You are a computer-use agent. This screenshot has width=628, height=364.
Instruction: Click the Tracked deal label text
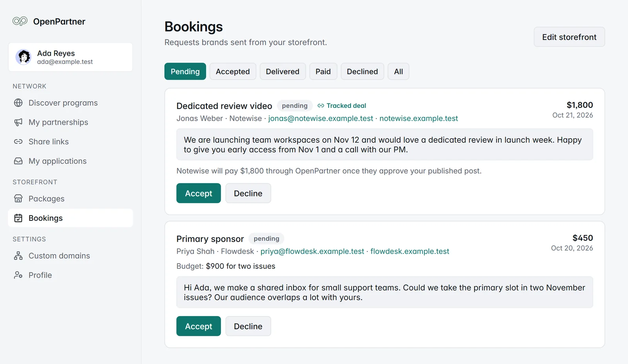coord(346,106)
